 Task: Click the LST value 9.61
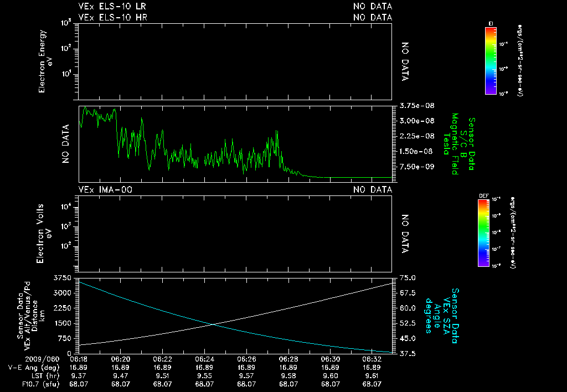[372, 376]
